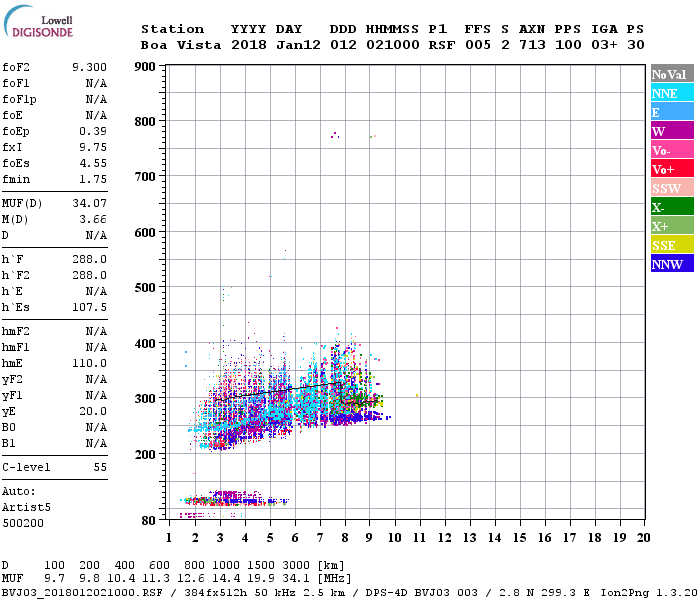Select the X- dark green legend swatch

672,207
